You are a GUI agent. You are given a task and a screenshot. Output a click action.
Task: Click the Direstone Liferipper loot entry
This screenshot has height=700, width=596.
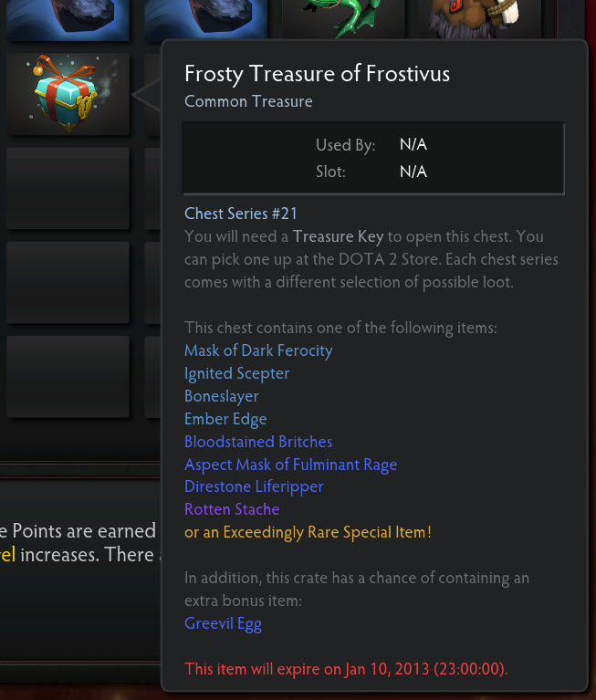(x=254, y=486)
